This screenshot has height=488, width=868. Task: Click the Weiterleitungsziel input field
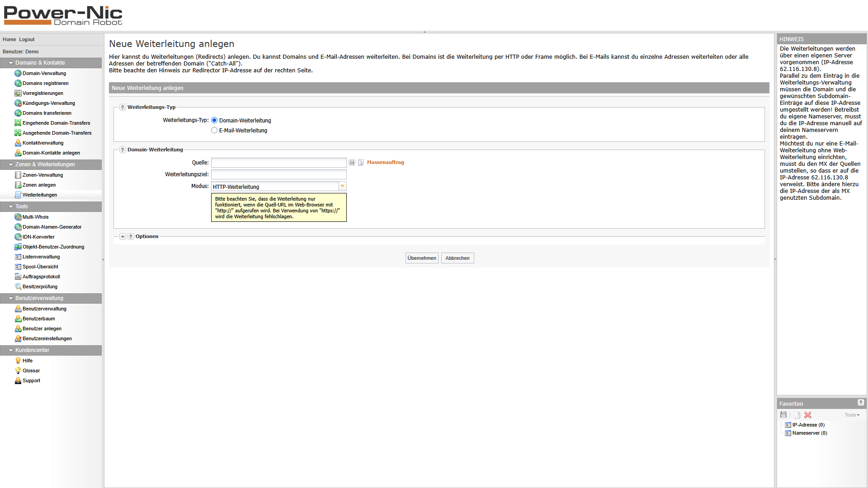(x=278, y=174)
